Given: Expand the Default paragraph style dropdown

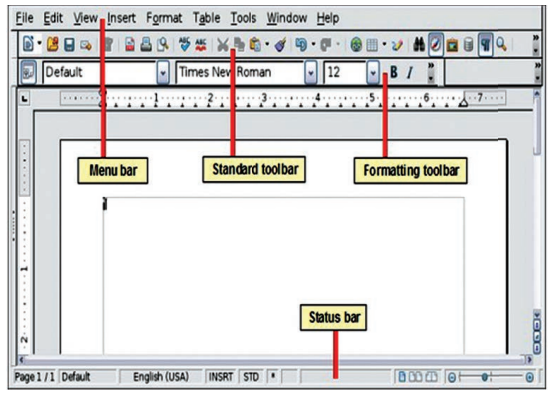Looking at the screenshot, I should (163, 73).
